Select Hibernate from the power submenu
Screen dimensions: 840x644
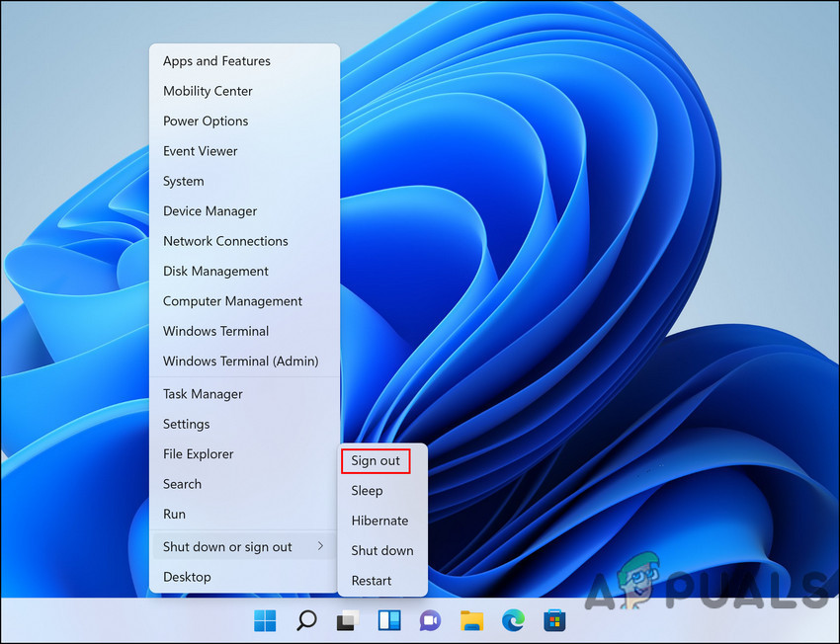click(x=379, y=521)
